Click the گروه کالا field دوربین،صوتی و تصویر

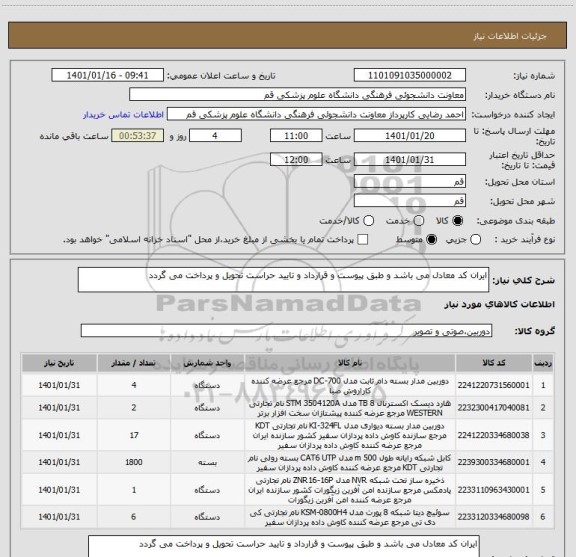click(x=286, y=331)
